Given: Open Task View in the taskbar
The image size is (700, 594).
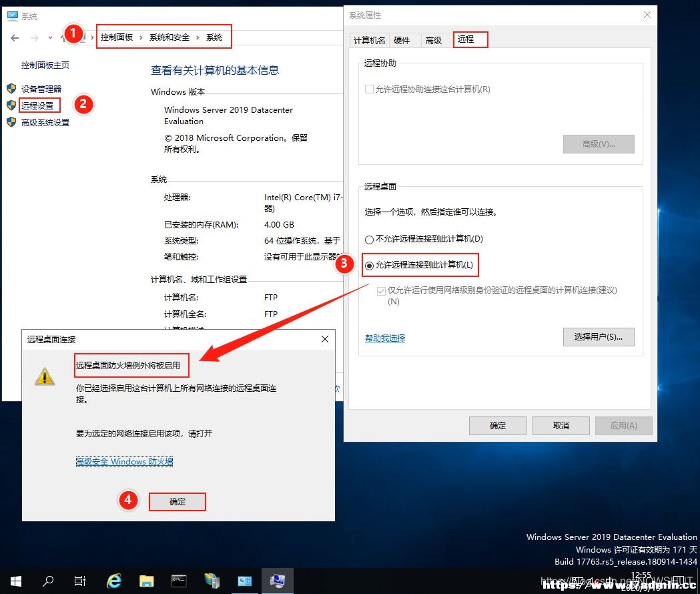Looking at the screenshot, I should point(80,581).
